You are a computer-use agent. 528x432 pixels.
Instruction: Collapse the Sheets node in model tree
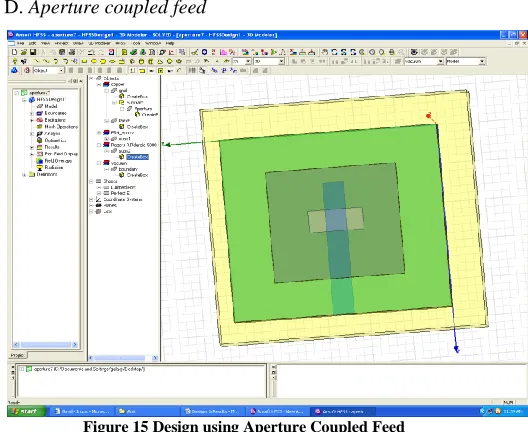91,181
